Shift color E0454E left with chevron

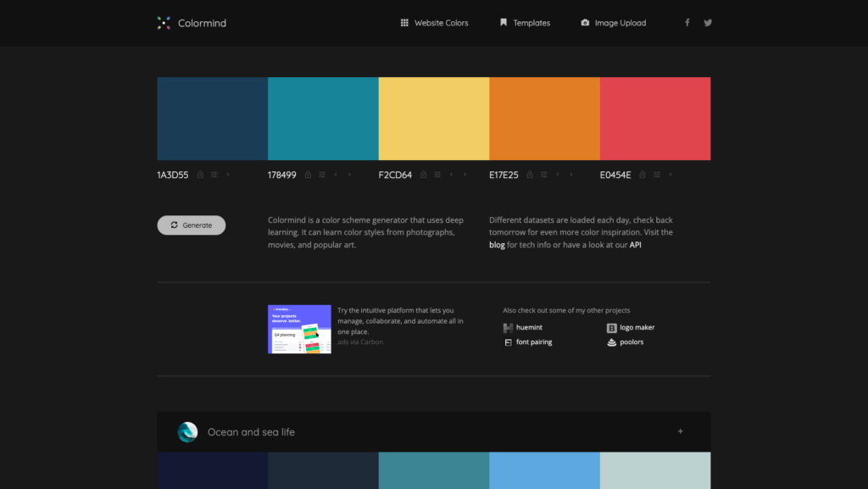point(670,175)
